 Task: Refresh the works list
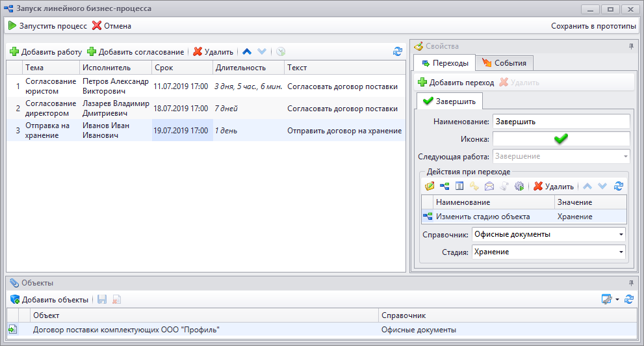[398, 52]
